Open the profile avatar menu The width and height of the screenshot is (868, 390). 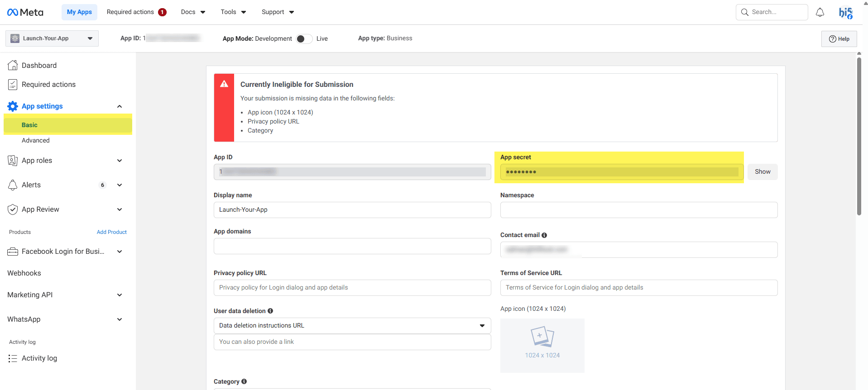click(x=845, y=13)
